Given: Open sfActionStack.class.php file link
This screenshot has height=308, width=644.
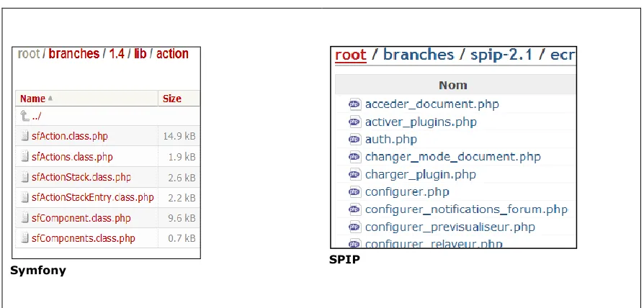Looking at the screenshot, I should (81, 177).
